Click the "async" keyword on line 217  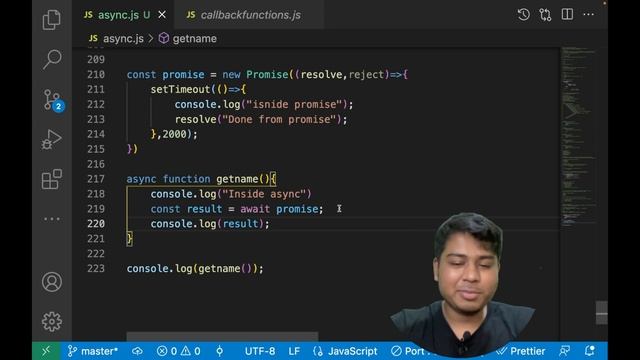(x=141, y=179)
